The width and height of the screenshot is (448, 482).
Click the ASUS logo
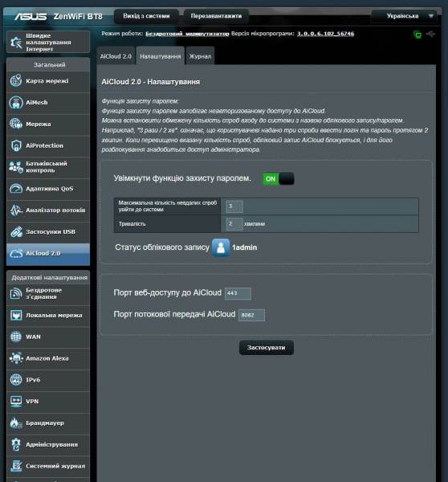coord(31,16)
